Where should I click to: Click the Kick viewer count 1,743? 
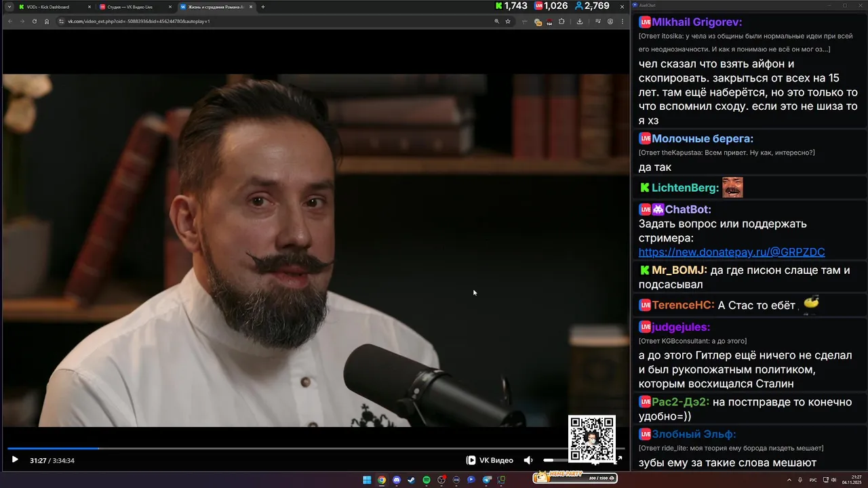[x=511, y=6]
